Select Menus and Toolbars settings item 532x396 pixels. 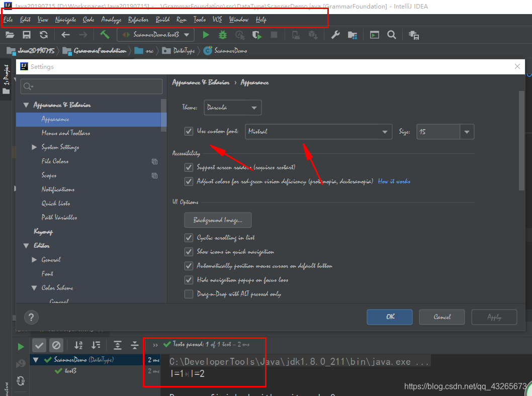pyautogui.click(x=66, y=133)
